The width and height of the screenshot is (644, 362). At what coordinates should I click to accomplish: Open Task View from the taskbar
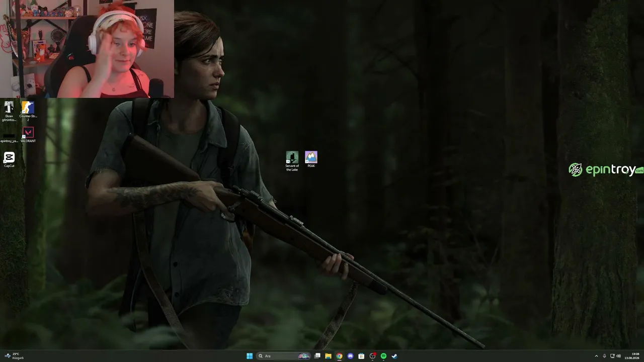[x=317, y=356]
